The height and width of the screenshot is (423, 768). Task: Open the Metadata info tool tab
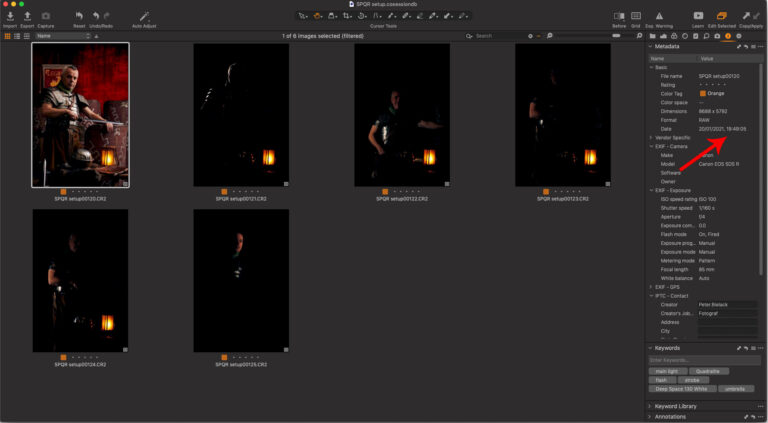click(728, 36)
